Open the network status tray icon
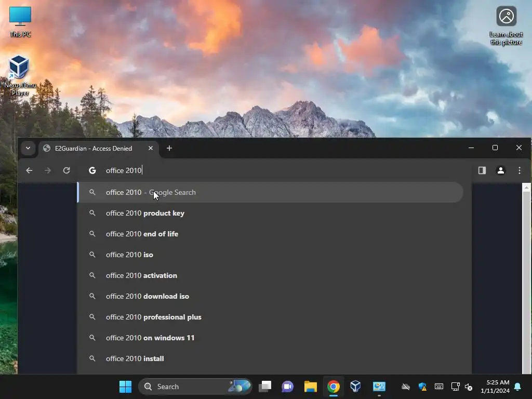532x399 pixels. [455, 387]
